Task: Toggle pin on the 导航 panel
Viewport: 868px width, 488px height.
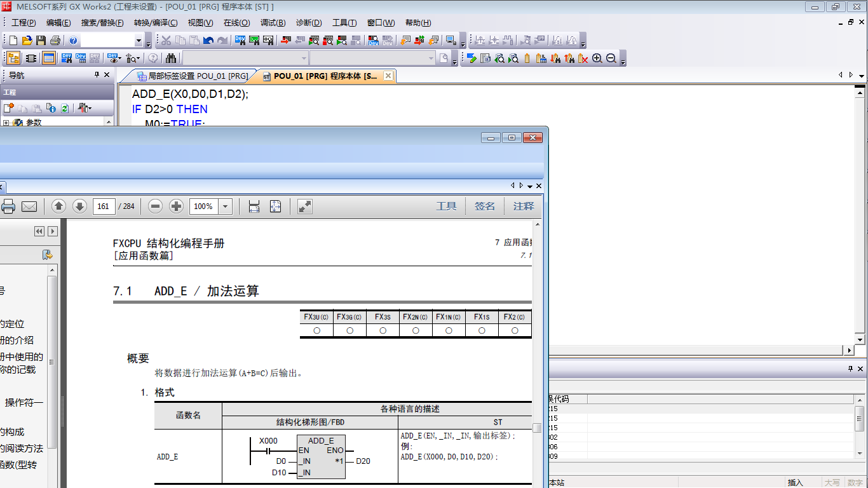Action: pyautogui.click(x=97, y=75)
